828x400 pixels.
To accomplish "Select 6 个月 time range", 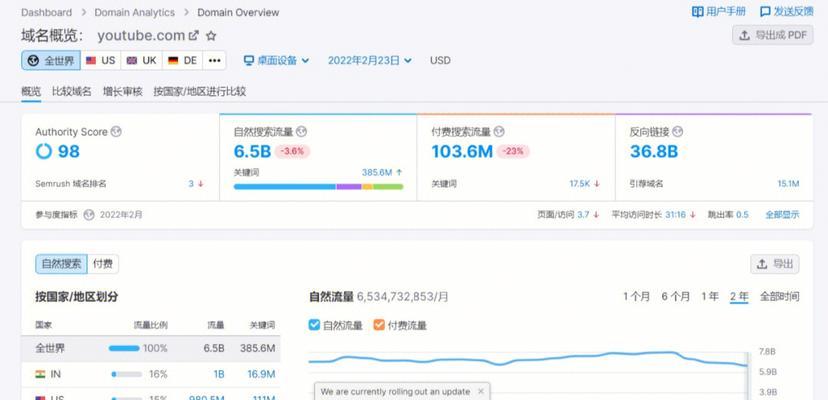I will 676,296.
